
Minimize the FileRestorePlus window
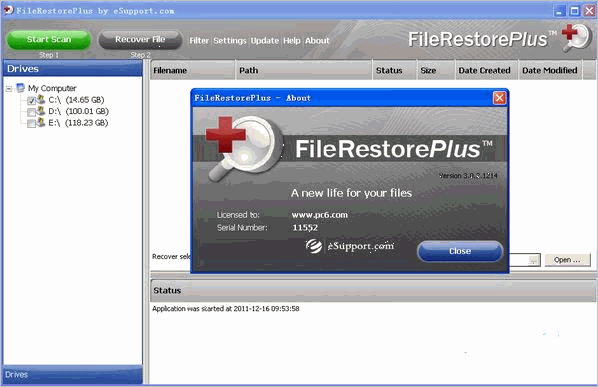coord(559,11)
